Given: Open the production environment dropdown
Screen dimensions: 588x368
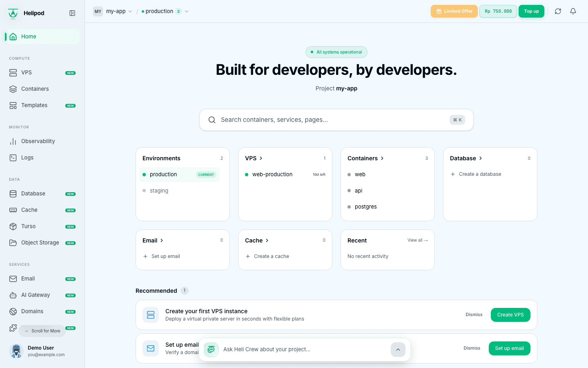Looking at the screenshot, I should 165,11.
